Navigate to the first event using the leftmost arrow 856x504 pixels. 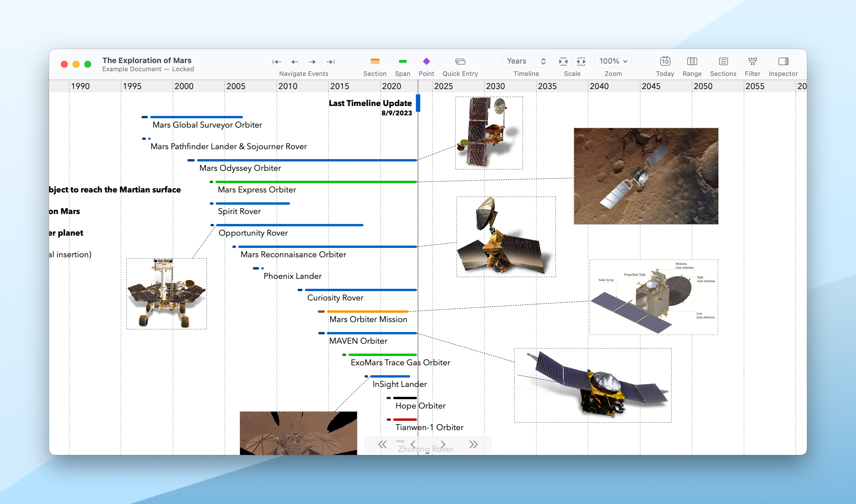pyautogui.click(x=277, y=62)
